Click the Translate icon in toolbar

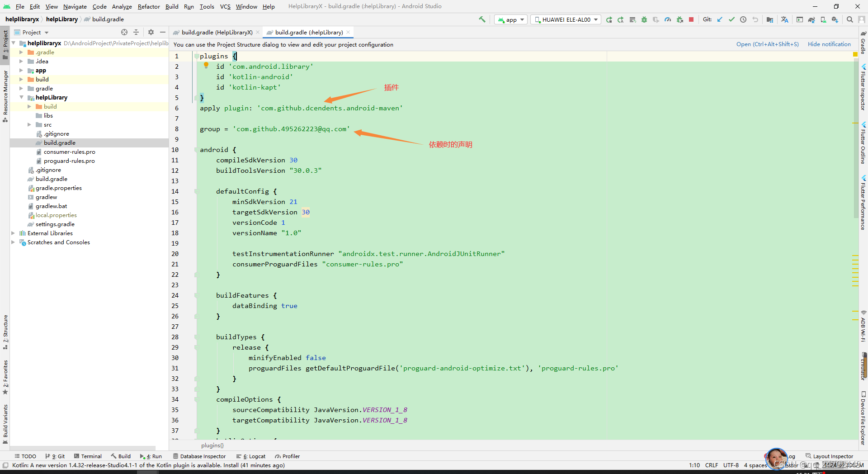point(784,19)
